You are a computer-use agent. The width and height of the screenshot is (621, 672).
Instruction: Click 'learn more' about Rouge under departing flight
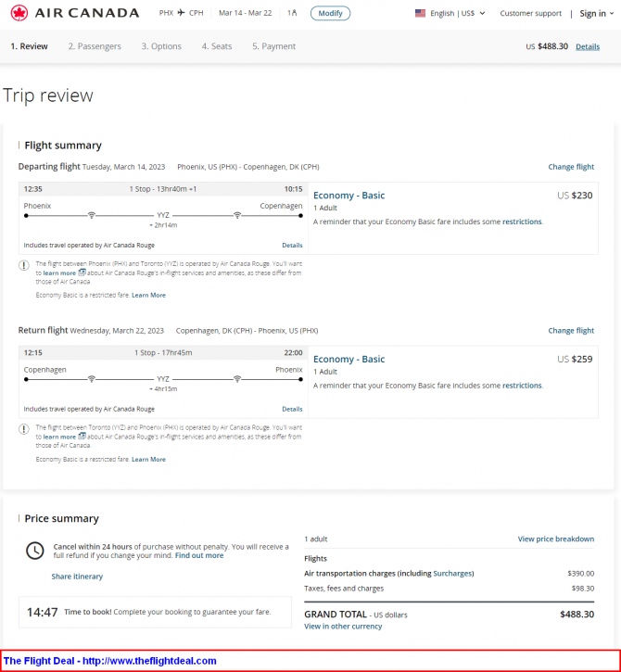pos(59,273)
